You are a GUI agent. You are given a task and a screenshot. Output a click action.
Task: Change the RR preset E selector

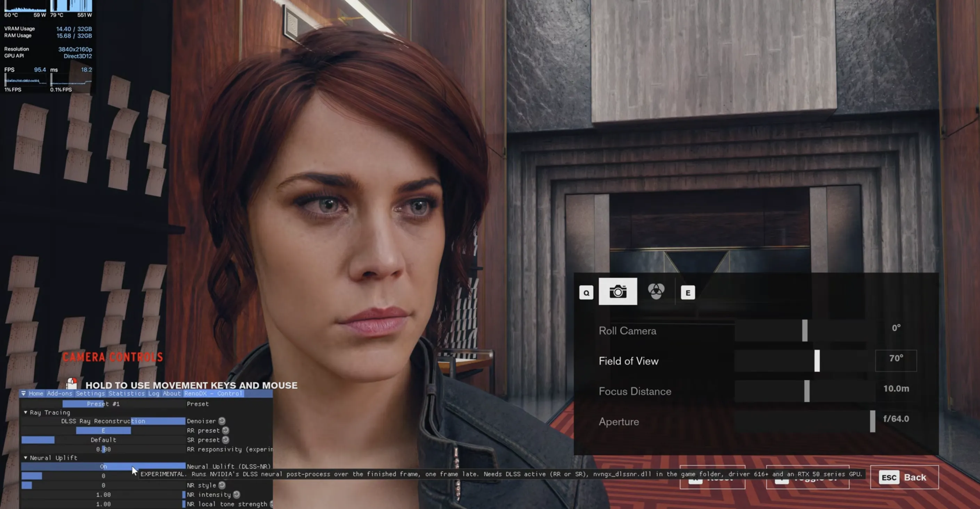coord(103,431)
